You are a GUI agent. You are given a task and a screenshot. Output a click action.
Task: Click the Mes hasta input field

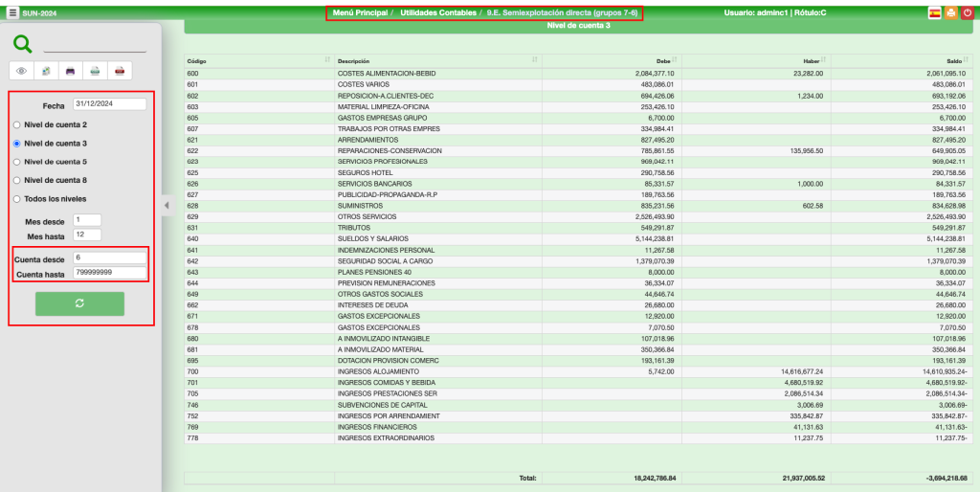tap(87, 235)
